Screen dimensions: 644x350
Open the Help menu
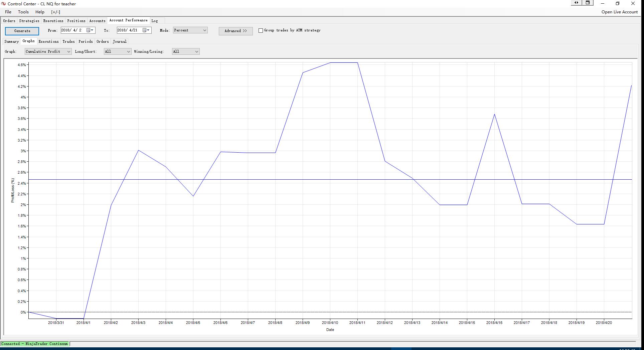[40, 12]
